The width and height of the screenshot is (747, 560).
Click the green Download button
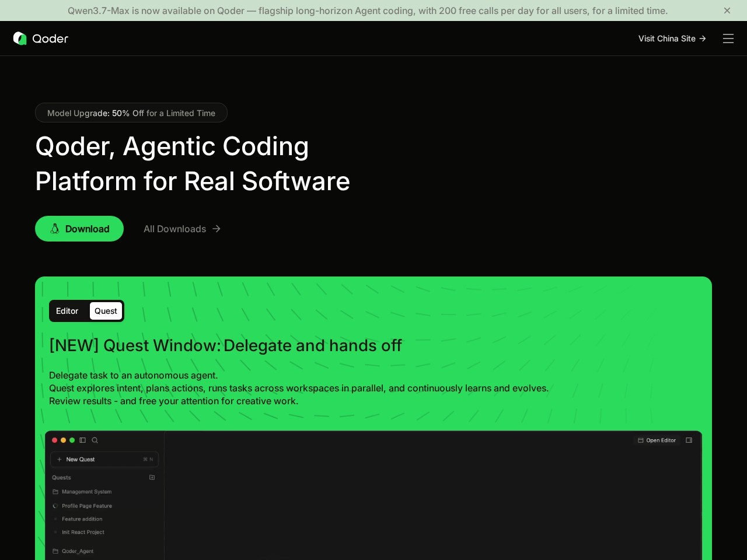(79, 229)
